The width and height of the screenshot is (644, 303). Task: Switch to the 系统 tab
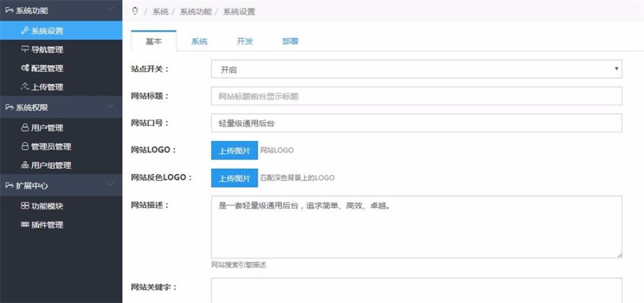tap(199, 42)
